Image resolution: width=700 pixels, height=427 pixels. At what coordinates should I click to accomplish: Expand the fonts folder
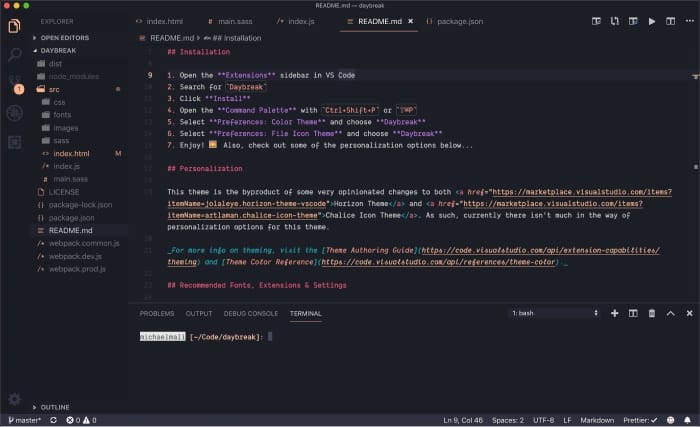57,115
